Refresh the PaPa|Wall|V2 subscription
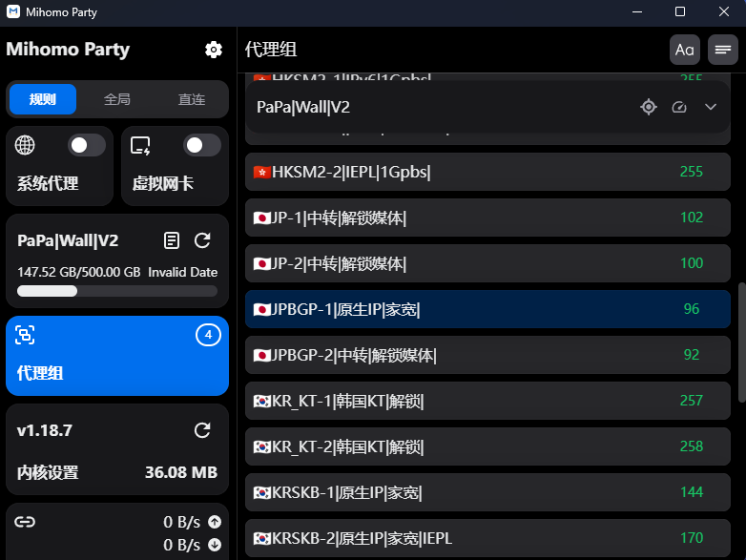This screenshot has height=560, width=746. point(202,240)
